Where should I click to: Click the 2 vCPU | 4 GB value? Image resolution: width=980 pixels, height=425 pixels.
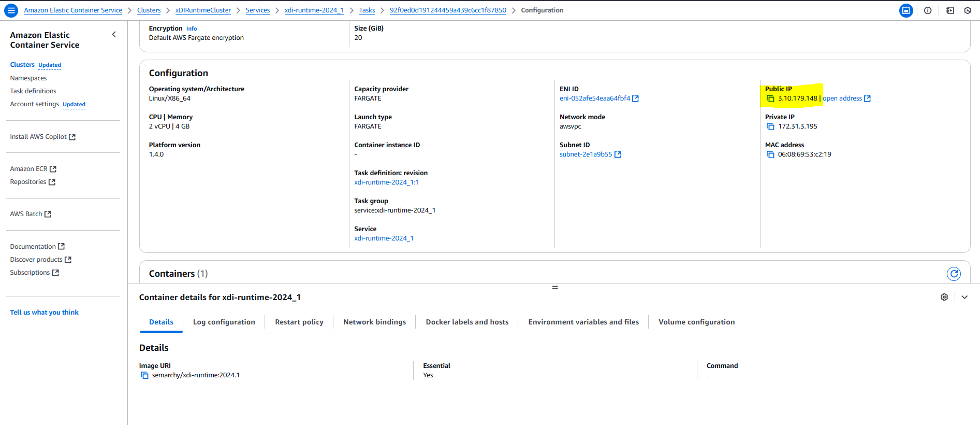(x=169, y=126)
